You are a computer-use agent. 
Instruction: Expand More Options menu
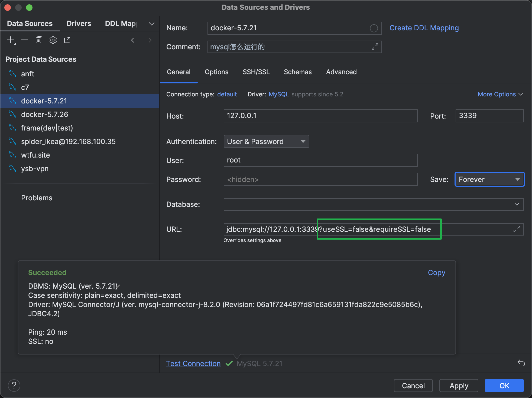(500, 94)
